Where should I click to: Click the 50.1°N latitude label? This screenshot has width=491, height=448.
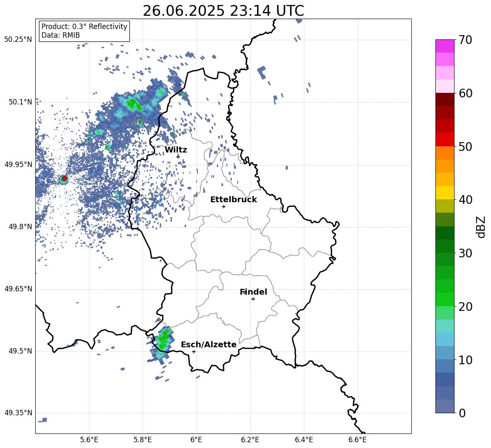[20, 102]
